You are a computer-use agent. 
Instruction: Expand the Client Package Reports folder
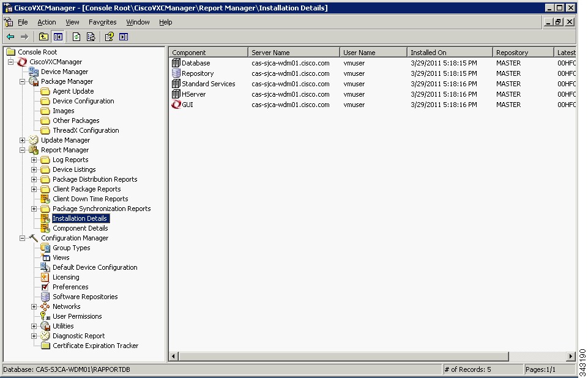pos(34,189)
